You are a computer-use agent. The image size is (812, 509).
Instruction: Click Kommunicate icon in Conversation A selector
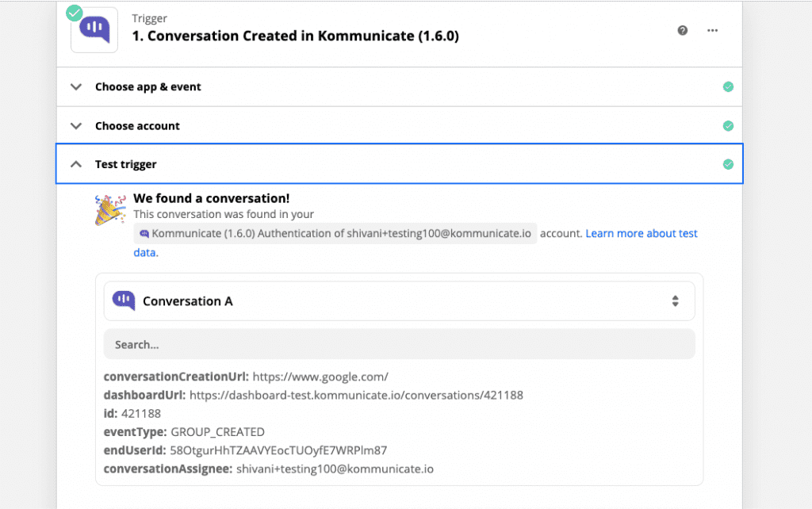tap(124, 300)
